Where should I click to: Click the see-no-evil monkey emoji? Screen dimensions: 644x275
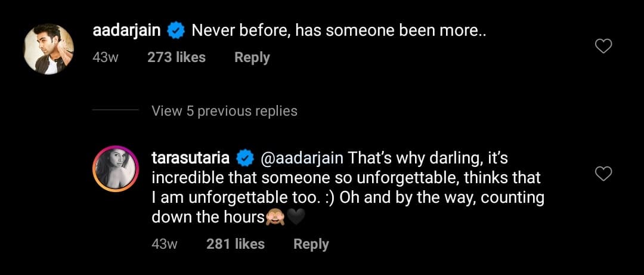(x=275, y=218)
